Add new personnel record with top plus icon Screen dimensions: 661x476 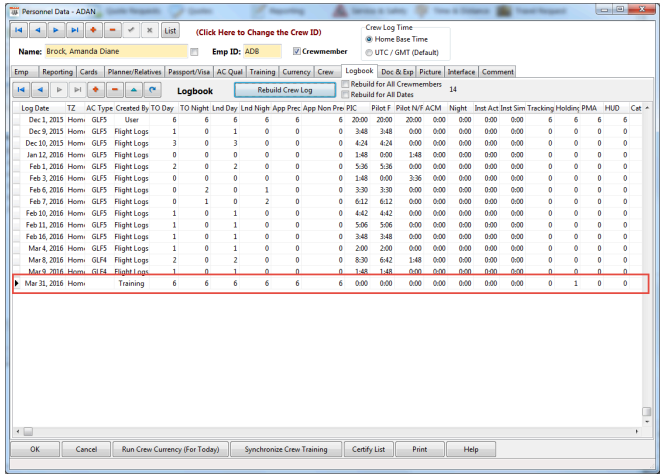point(94,30)
